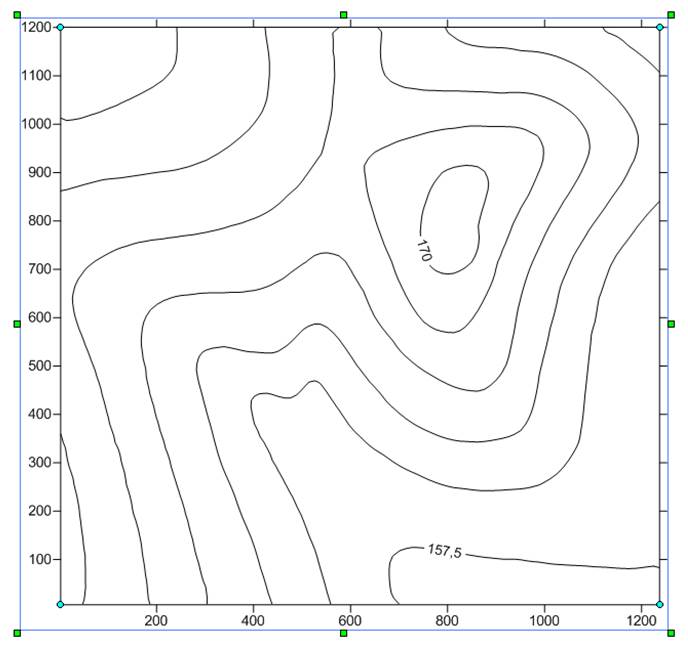The height and width of the screenshot is (649, 688).
Task: Click the 1200 label on the horizontal axis
Action: 641,620
